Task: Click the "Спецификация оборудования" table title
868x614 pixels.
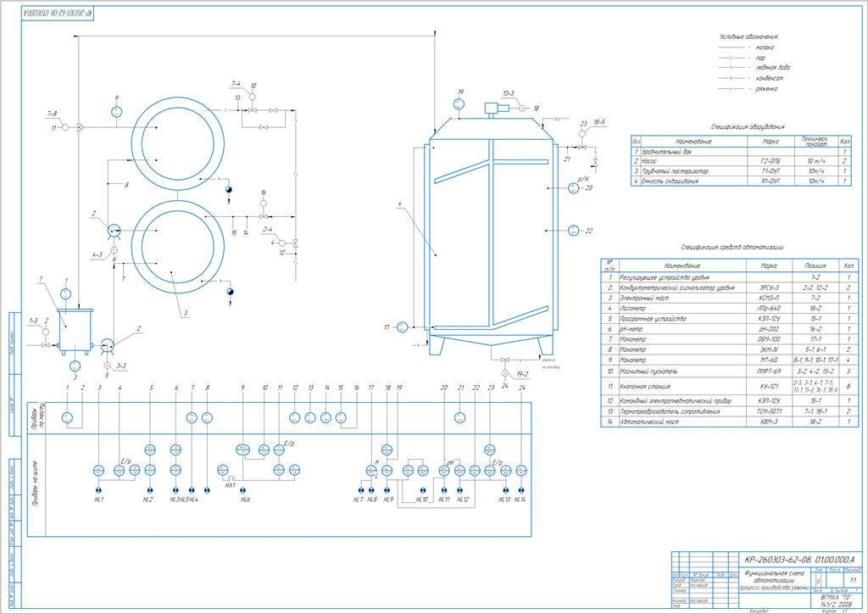Action: point(748,127)
